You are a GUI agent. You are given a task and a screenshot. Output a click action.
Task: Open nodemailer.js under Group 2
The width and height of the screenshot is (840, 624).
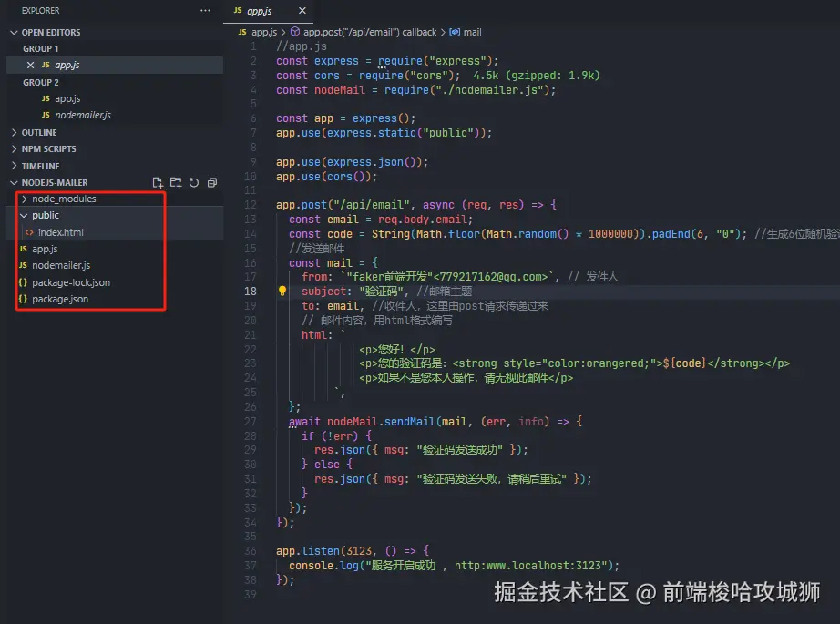pos(83,115)
